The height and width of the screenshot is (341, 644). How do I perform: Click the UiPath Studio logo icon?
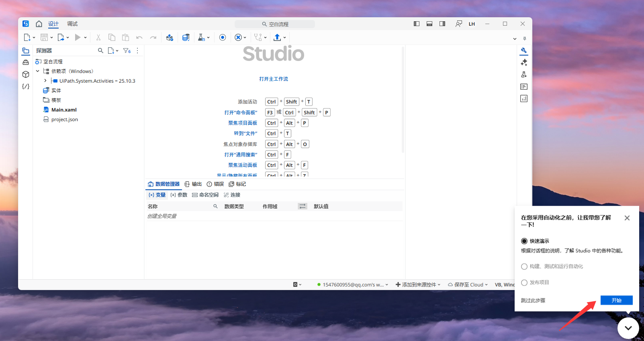click(x=26, y=24)
